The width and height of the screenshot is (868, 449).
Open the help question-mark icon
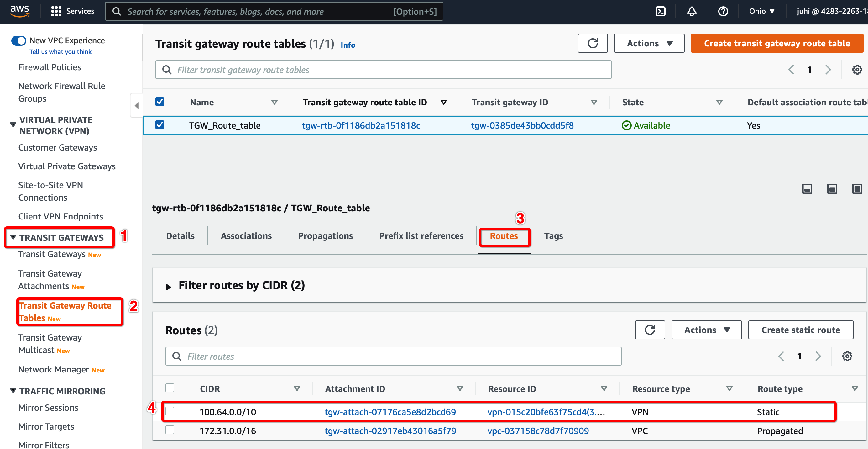[x=723, y=12]
